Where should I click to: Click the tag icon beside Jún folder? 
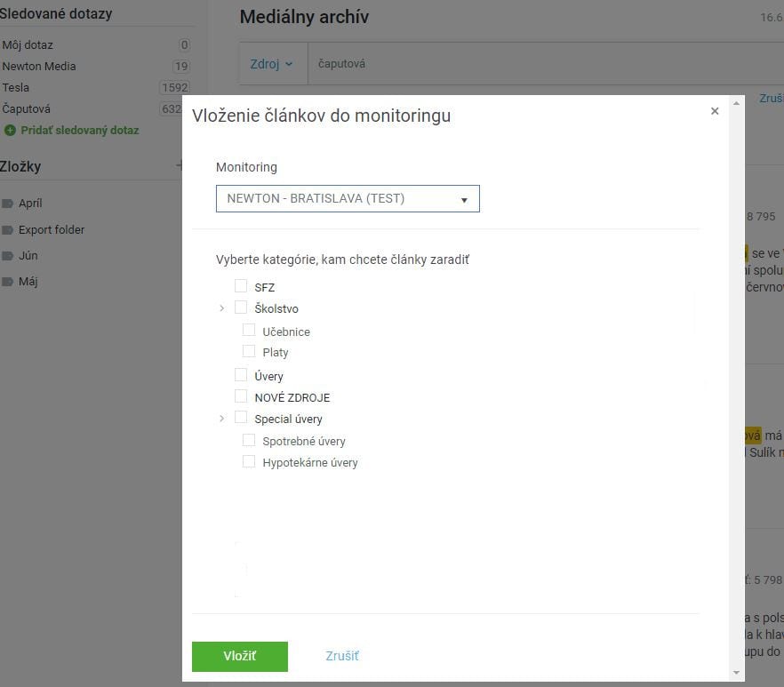coord(7,256)
